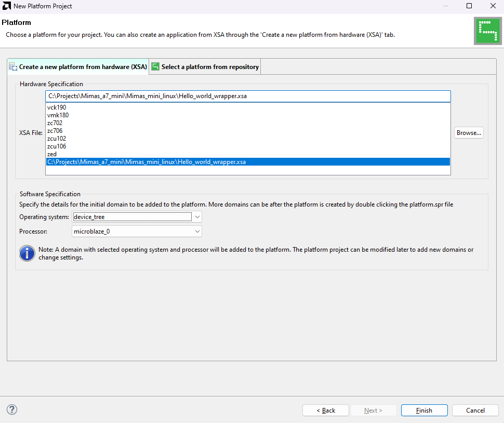
Task: Select zed from the hardware list
Action: point(52,154)
